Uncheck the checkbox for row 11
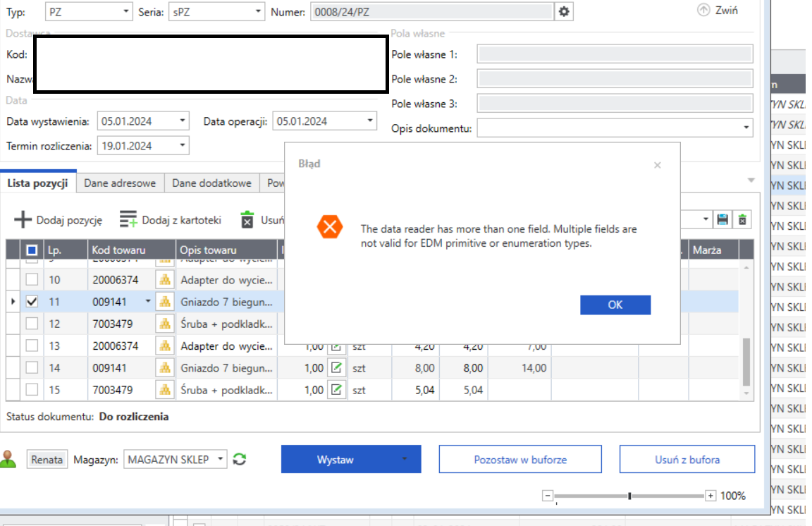The height and width of the screenshot is (526, 812). 32,302
